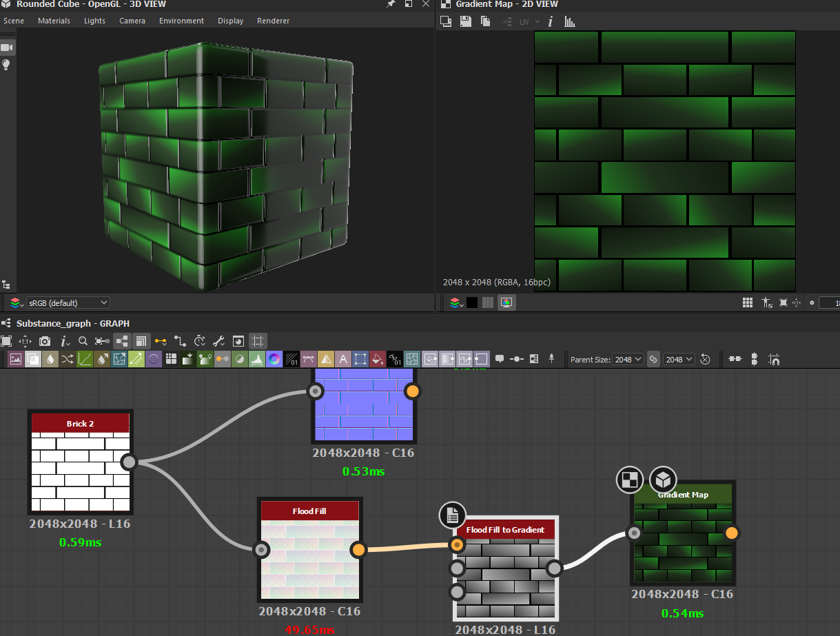Open the sRGB (default) color profile dropdown
The height and width of the screenshot is (636, 840).
(x=68, y=302)
